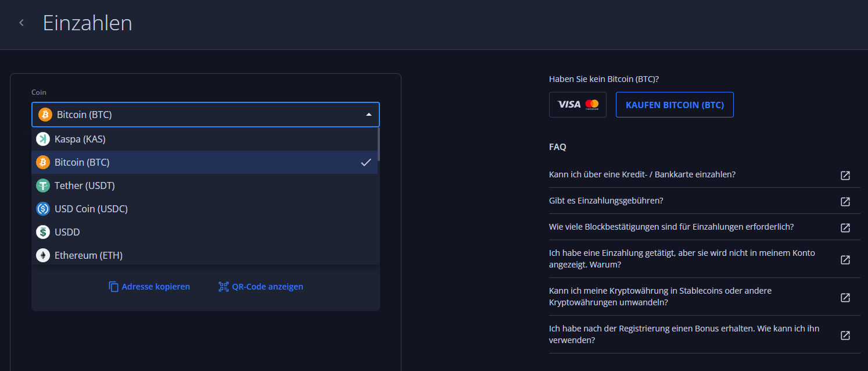Open external link icon for Blockbestätigungen question
The image size is (868, 371).
coord(845,227)
